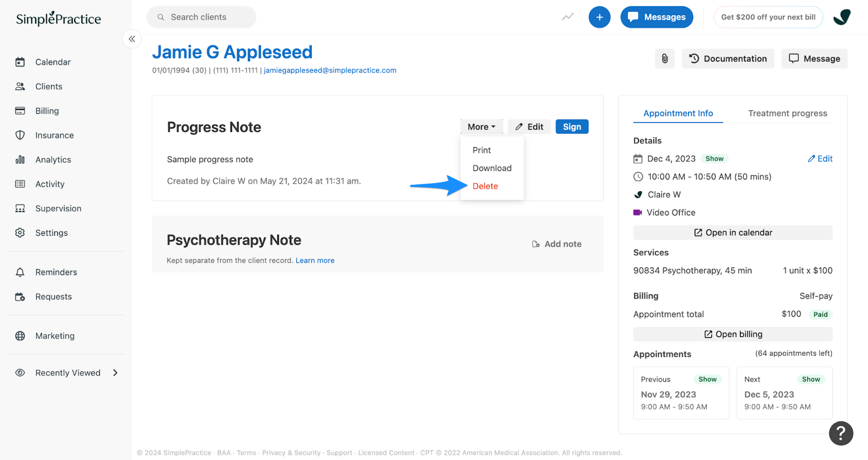Image resolution: width=868 pixels, height=460 pixels.
Task: Click the Licensed Content footer link
Action: (386, 453)
